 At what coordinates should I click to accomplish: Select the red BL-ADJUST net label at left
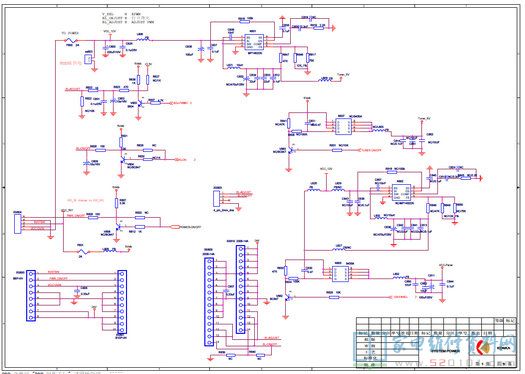pyautogui.click(x=72, y=90)
